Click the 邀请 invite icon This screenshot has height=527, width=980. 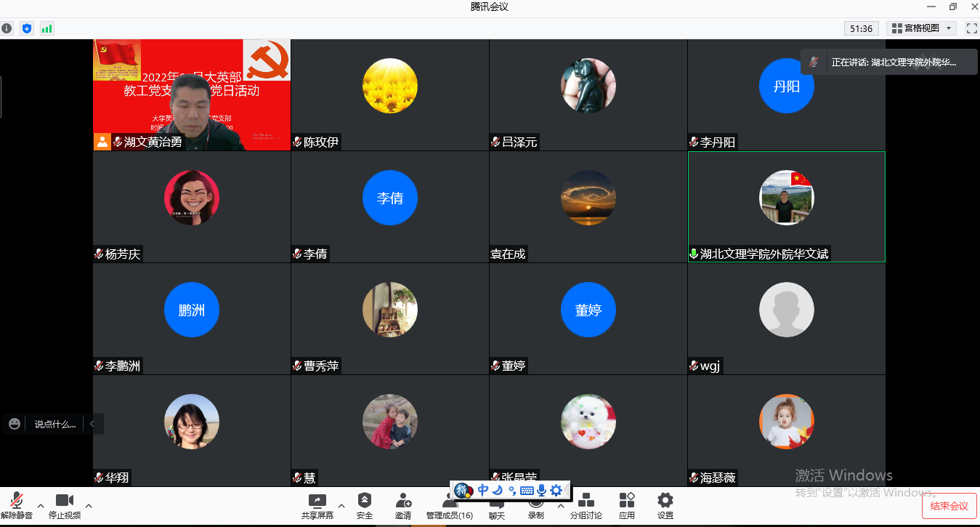403,505
